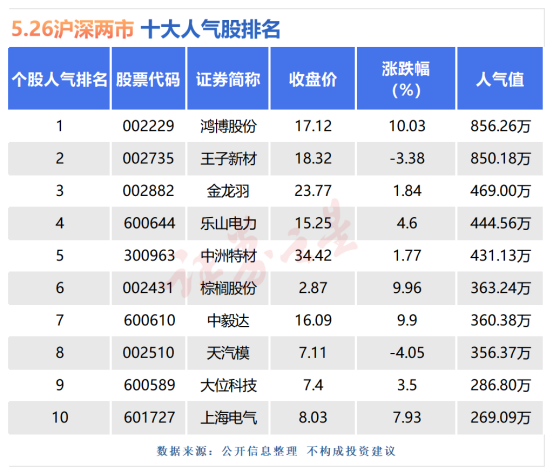Click stock code 002735
The height and width of the screenshot is (476, 553).
(148, 159)
